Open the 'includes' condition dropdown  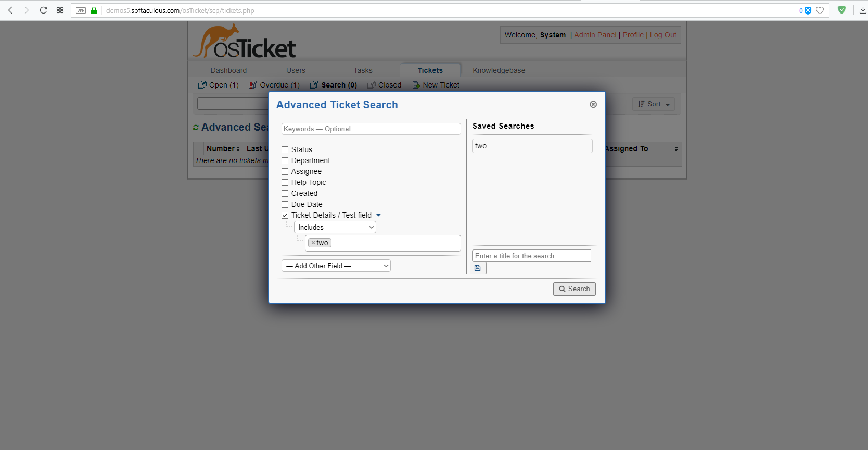point(335,227)
